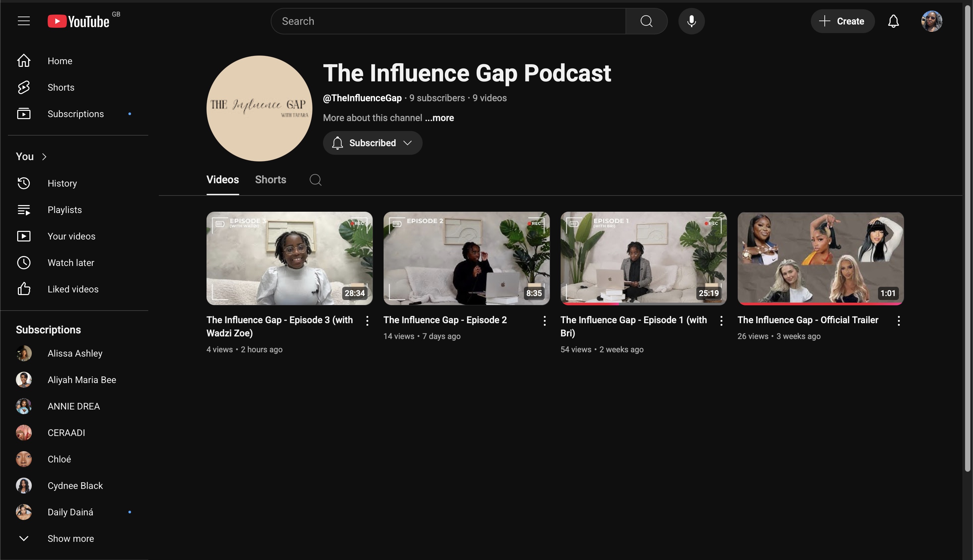
Task: Click the '9 videos' count text
Action: (489, 98)
